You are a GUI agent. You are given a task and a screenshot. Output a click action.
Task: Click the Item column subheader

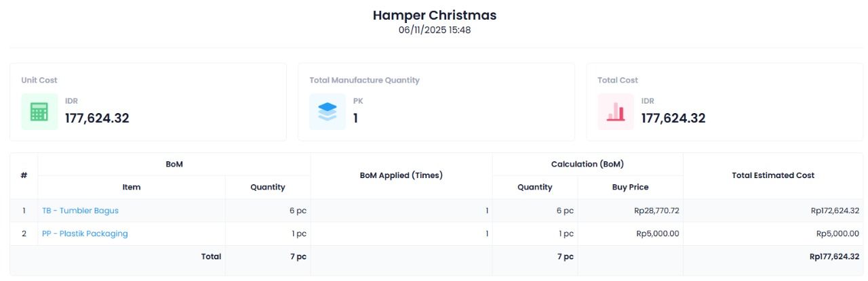[x=132, y=187]
